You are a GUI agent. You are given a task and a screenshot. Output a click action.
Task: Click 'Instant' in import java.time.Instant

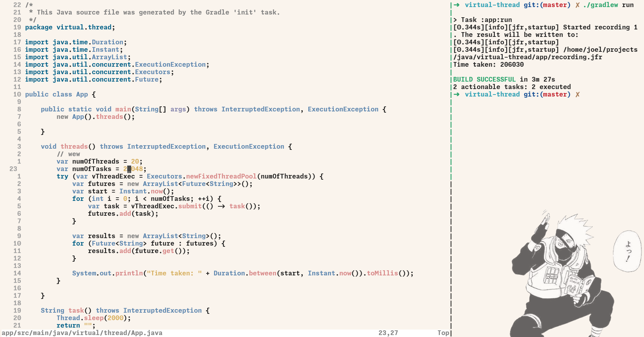(106, 49)
